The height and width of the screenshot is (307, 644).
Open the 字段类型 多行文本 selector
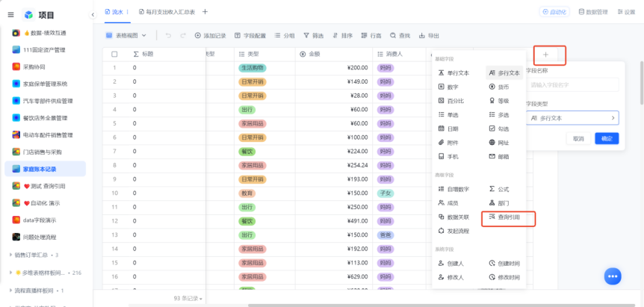(x=572, y=118)
